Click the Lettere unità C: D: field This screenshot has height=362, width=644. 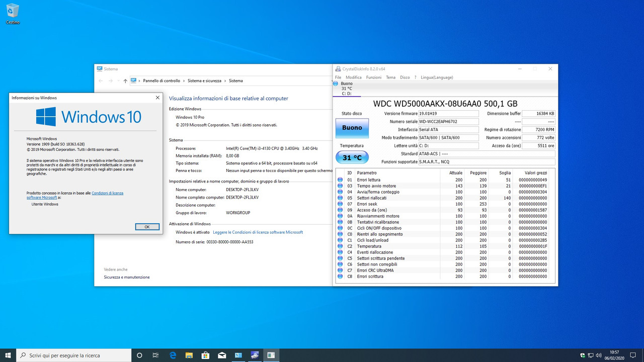pos(449,146)
